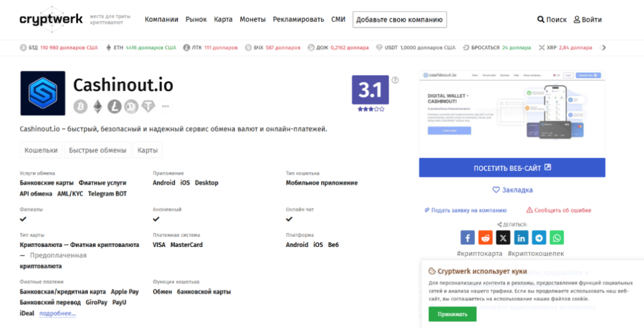Click 'Добавьте свою компанию' button
Viewport: 644px width, 328px height.
click(x=399, y=19)
